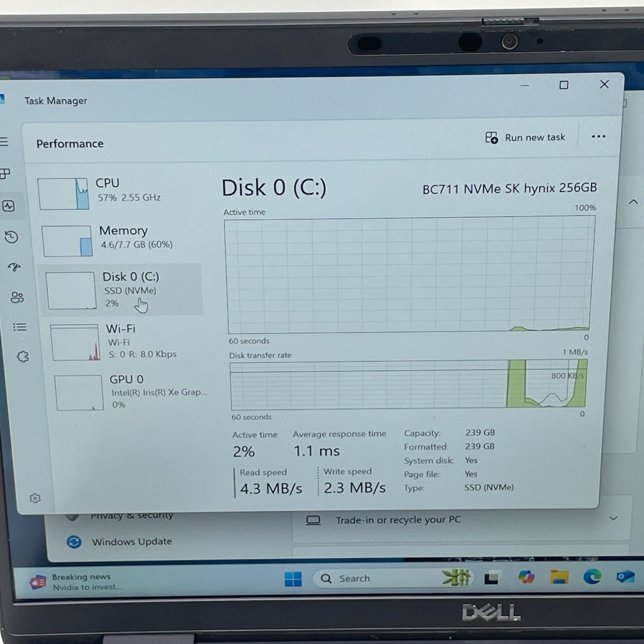Go to Services puzzle-piece icon
Viewport: 644px width, 644px height.
point(23,356)
